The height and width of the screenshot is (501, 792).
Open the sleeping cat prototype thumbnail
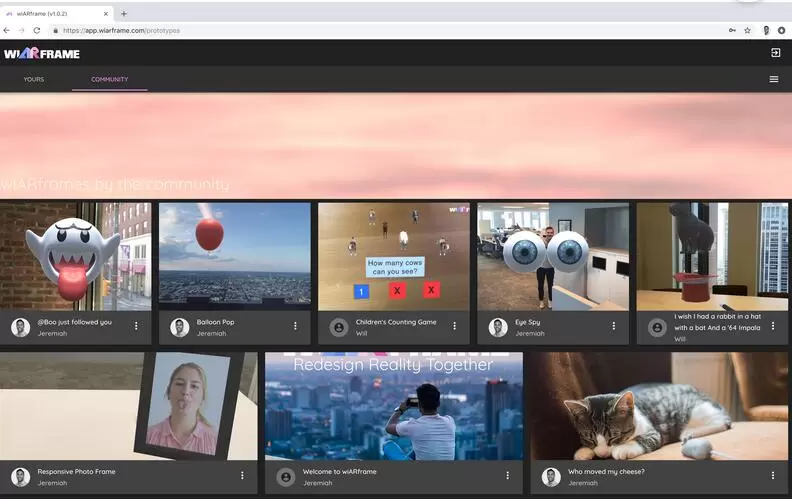click(660, 405)
